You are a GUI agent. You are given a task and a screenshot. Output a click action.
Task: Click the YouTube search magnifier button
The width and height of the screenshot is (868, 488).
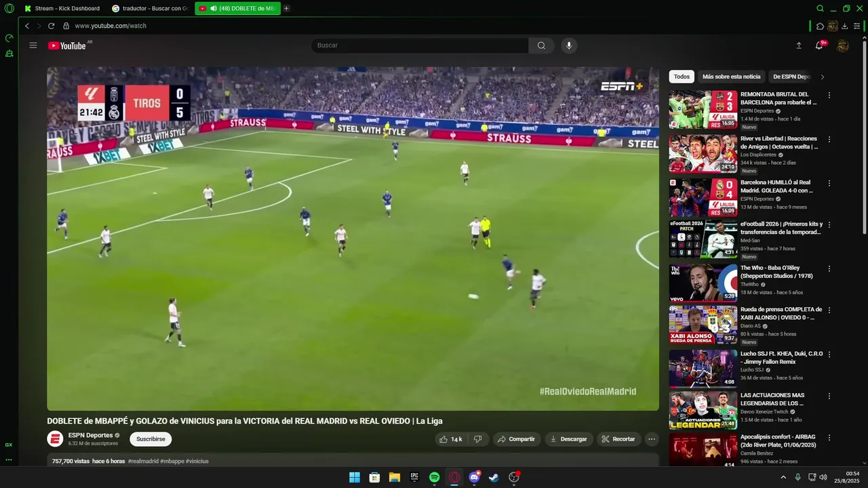coord(541,45)
